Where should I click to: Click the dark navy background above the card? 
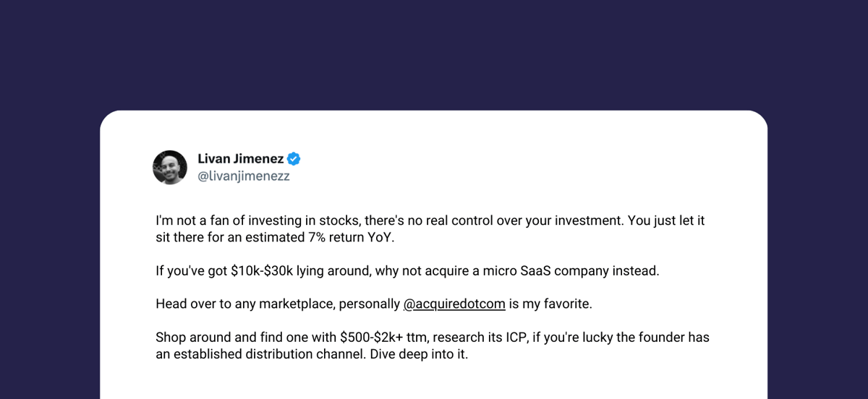434,54
